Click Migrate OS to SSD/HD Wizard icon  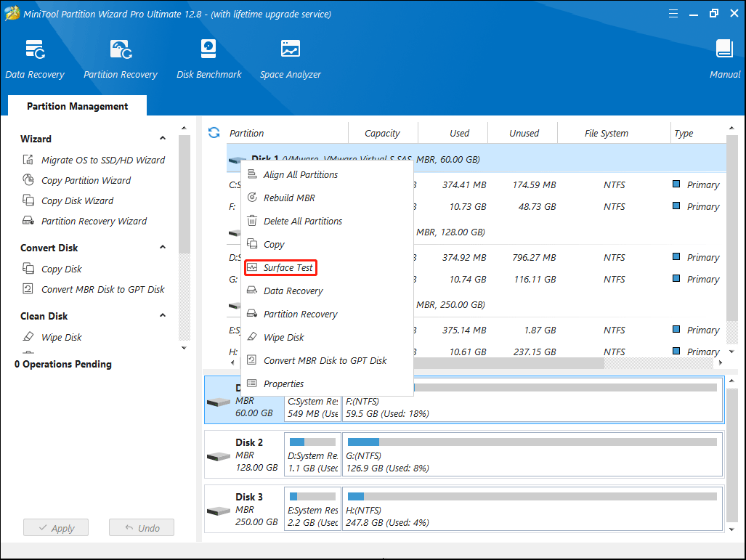[28, 159]
